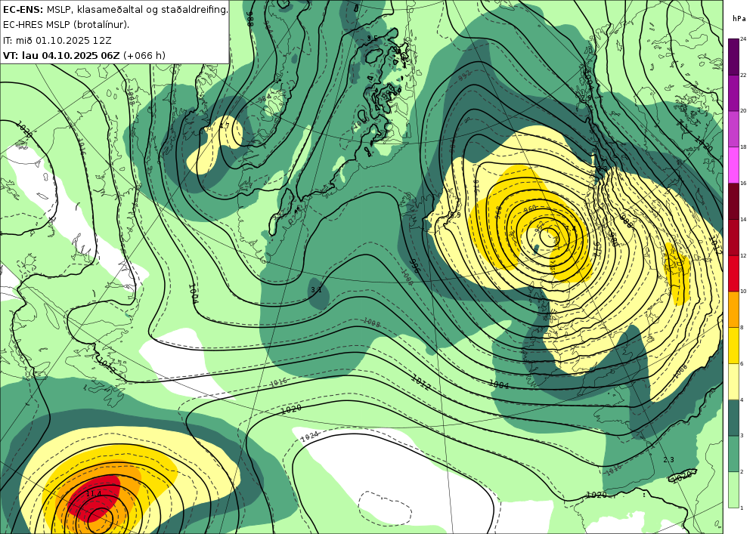The width and height of the screenshot is (756, 534).
Task: Click the pink 16–18 hPa legend band
Action: (733, 165)
